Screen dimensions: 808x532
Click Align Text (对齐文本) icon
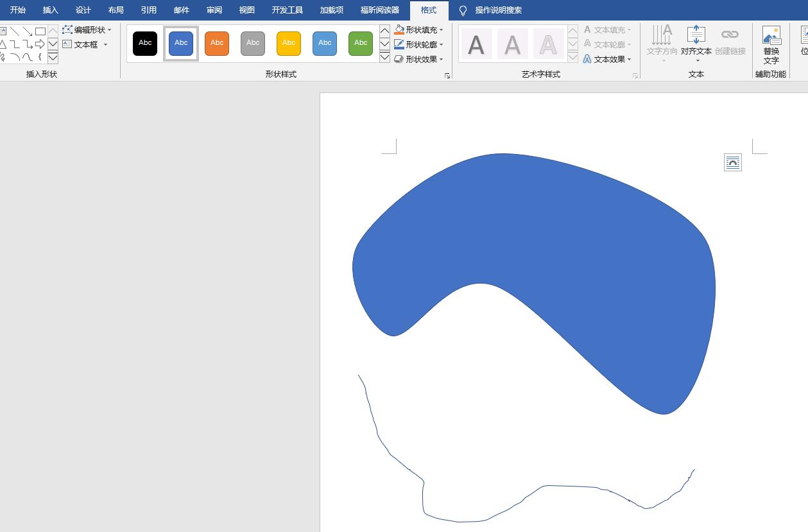[696, 34]
